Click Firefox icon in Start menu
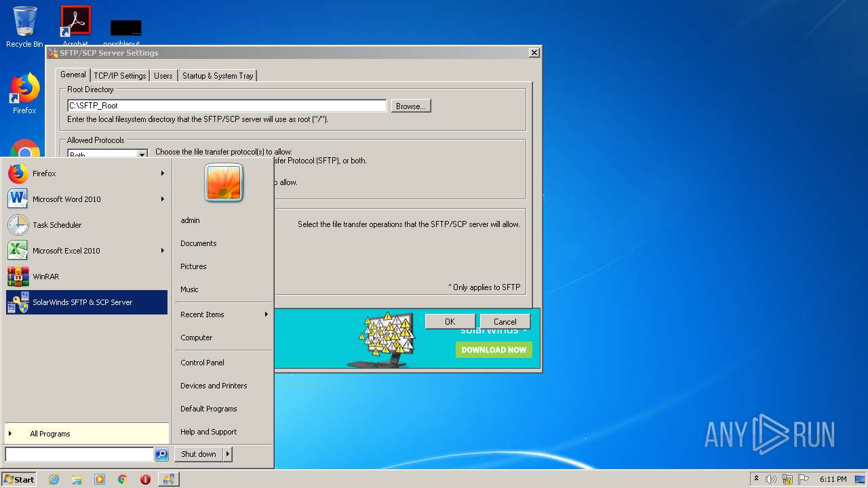 tap(18, 174)
